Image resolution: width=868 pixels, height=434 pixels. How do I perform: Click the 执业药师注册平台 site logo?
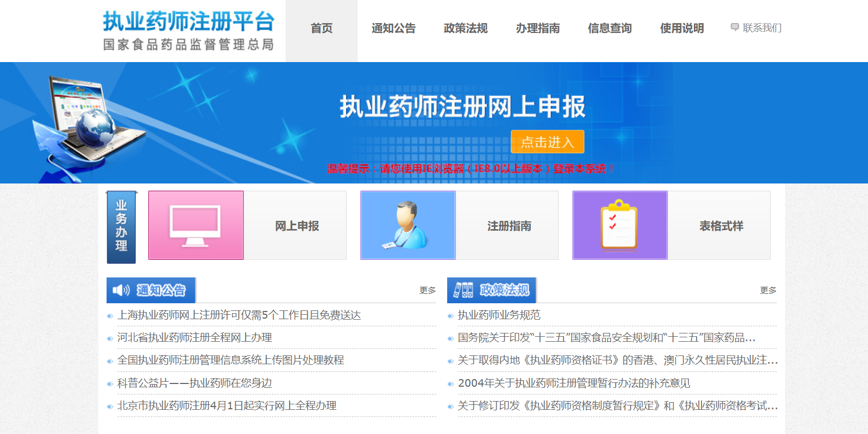188,30
